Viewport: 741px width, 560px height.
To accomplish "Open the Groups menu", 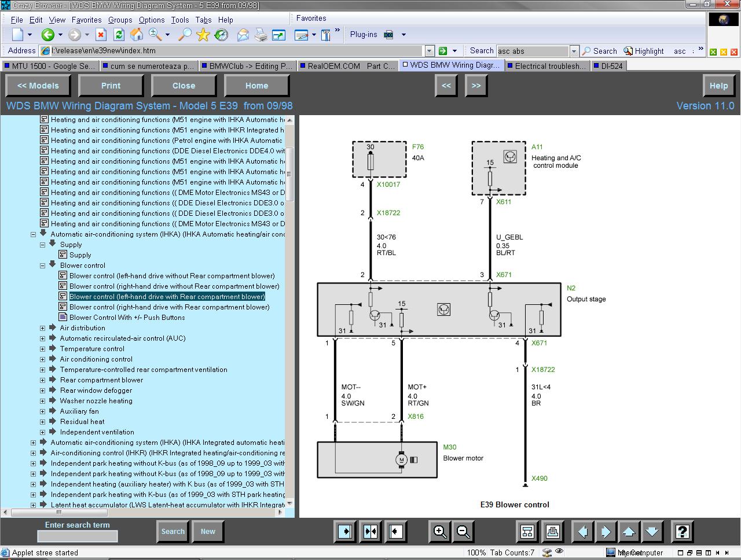I will tap(120, 20).
